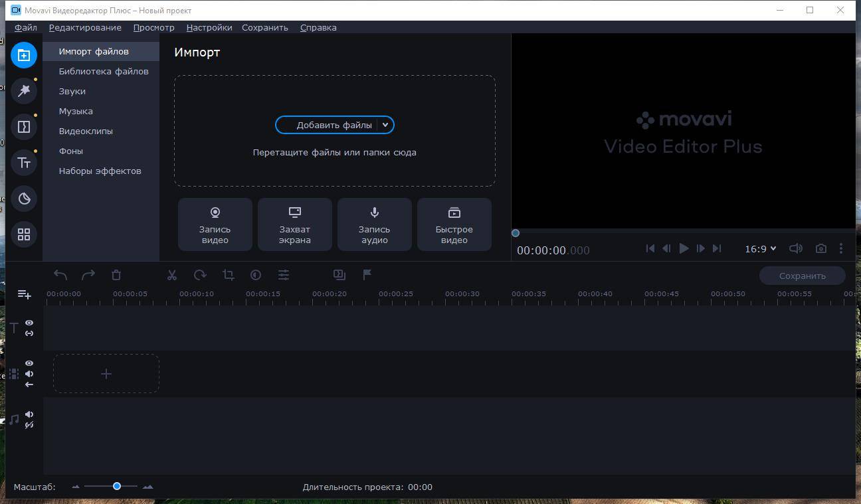Select Музыка category
This screenshot has width=861, height=504.
(x=101, y=111)
